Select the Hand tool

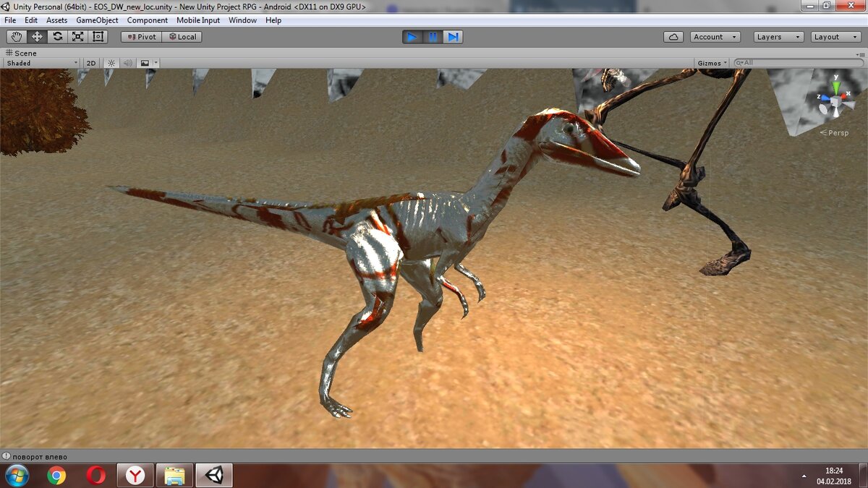click(x=16, y=37)
